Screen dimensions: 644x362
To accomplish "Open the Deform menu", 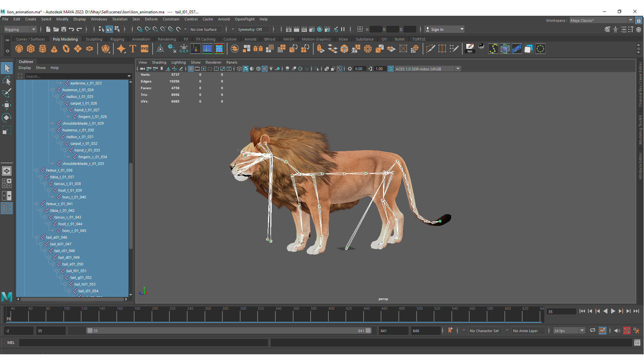I will (151, 19).
